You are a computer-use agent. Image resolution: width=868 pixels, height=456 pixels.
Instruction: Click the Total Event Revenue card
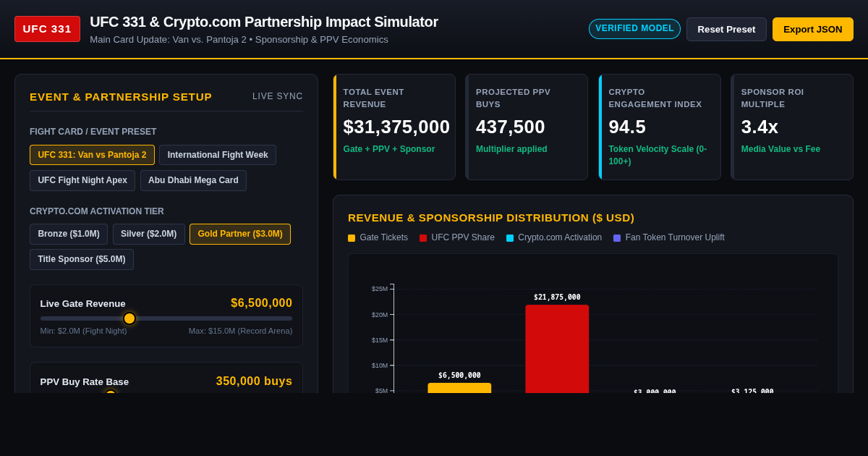pos(394,127)
